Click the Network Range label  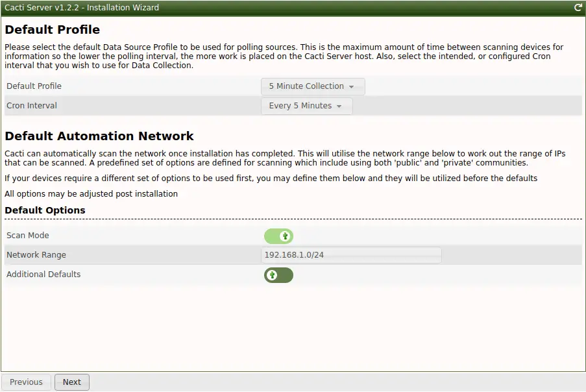click(36, 255)
